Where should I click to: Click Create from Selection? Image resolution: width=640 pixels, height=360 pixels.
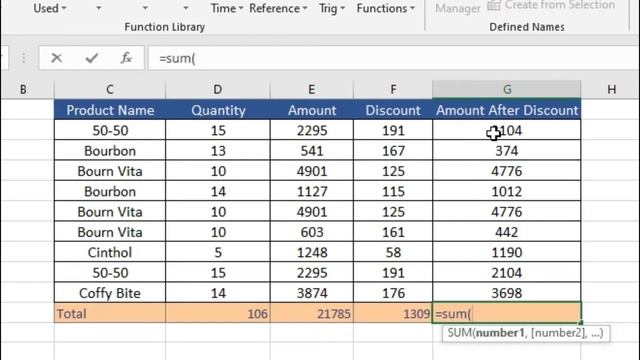pyautogui.click(x=551, y=5)
